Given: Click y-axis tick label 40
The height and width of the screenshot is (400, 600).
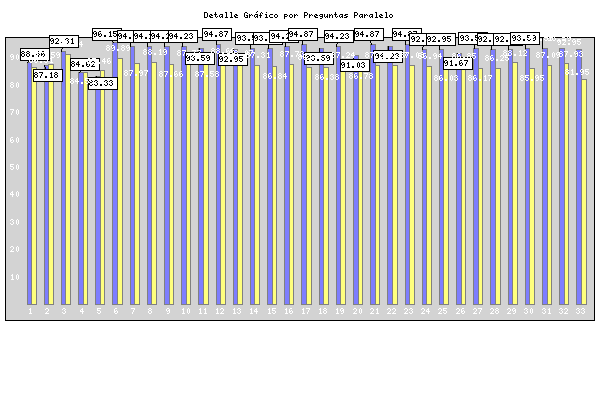Looking at the screenshot, I should pyautogui.click(x=15, y=194).
